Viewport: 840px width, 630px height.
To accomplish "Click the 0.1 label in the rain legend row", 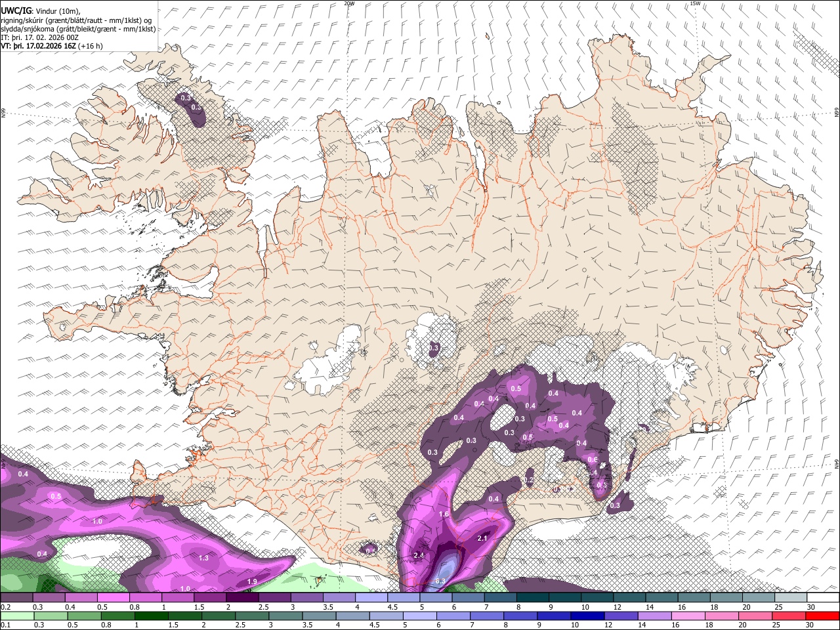I will coord(5,625).
